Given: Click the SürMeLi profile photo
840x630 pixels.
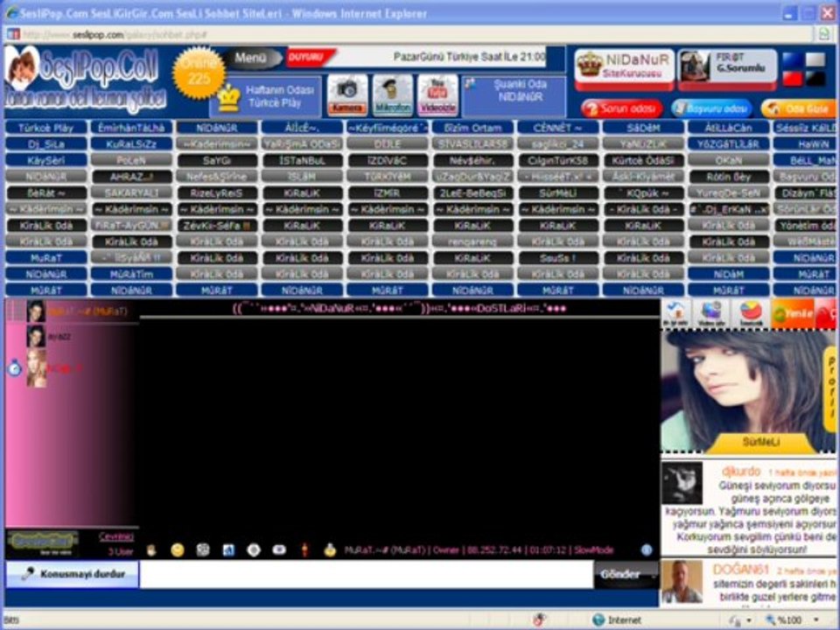Looking at the screenshot, I should tap(748, 391).
